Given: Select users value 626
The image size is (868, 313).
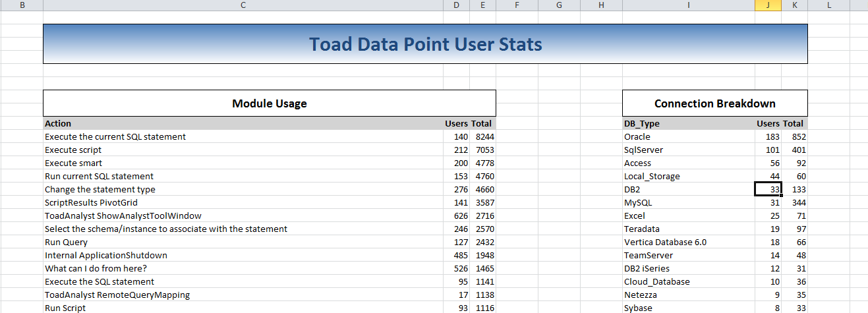Looking at the screenshot, I should [456, 215].
